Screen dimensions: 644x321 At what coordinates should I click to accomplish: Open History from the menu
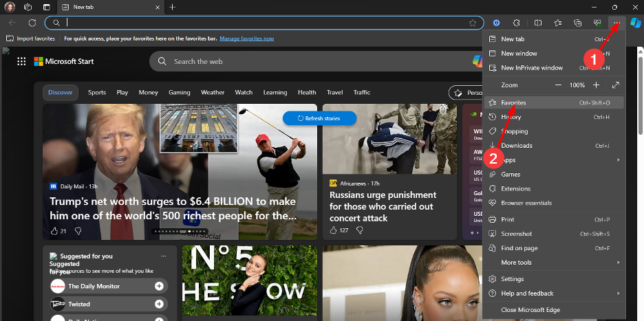[x=554, y=117]
